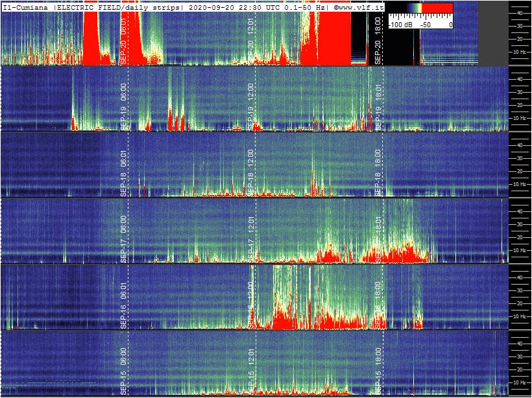This screenshot has width=532, height=398.
Task: Click the 40 axis label on SEP-17 strip
Action: pyautogui.click(x=519, y=211)
